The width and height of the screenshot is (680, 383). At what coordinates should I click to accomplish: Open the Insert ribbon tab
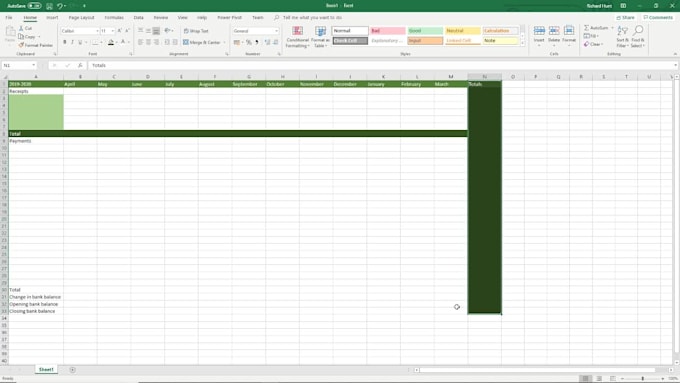52,17
